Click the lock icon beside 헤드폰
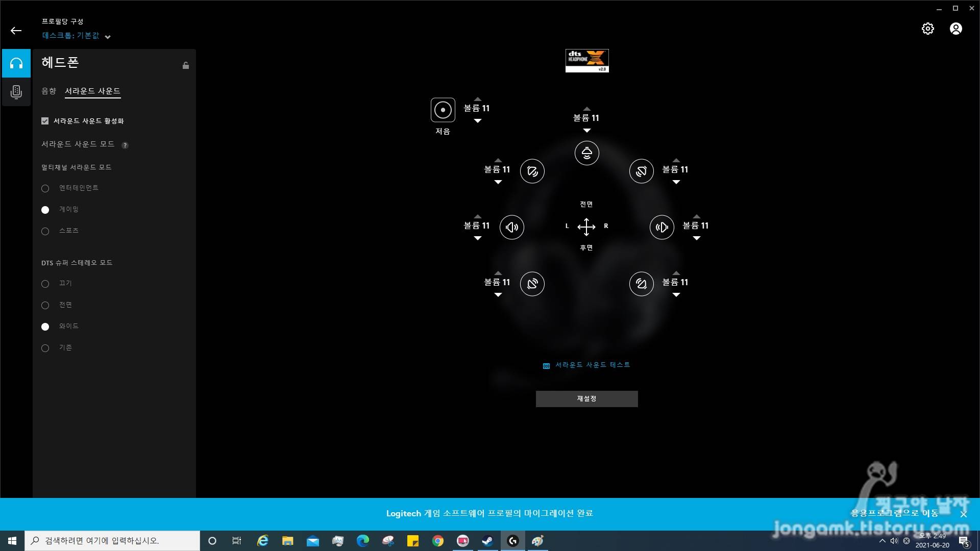The width and height of the screenshot is (980, 551). (186, 65)
